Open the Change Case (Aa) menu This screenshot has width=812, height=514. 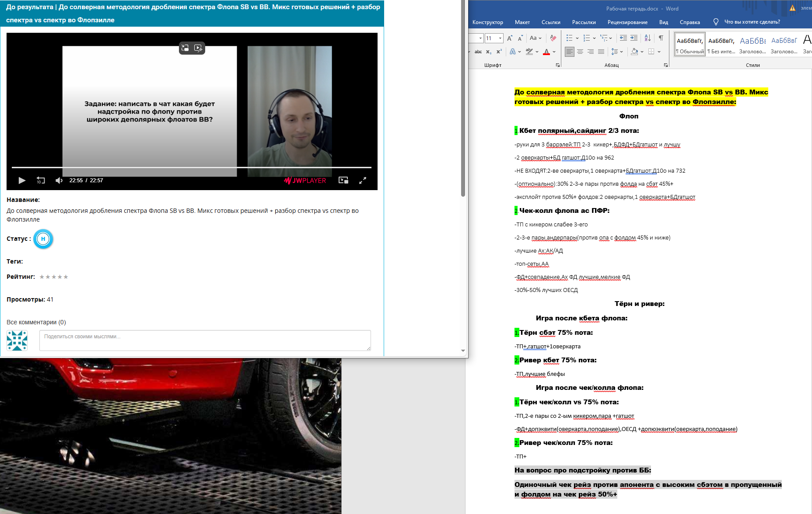[535, 38]
